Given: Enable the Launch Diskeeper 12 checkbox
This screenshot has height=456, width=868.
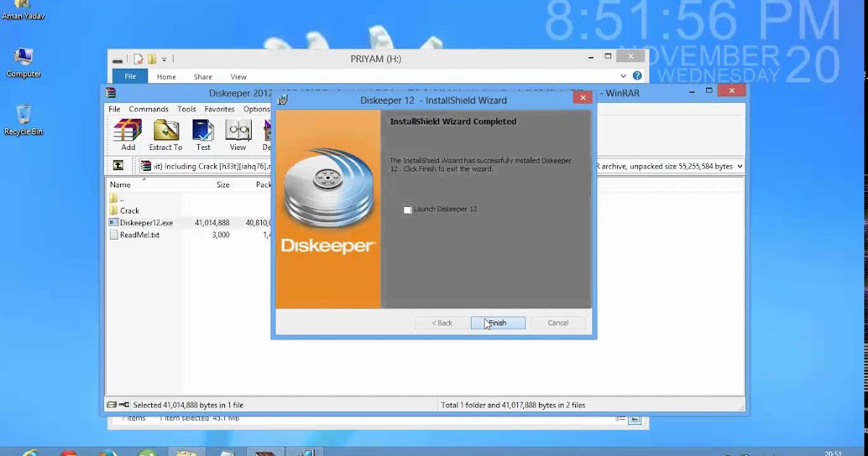Looking at the screenshot, I should click(x=407, y=210).
